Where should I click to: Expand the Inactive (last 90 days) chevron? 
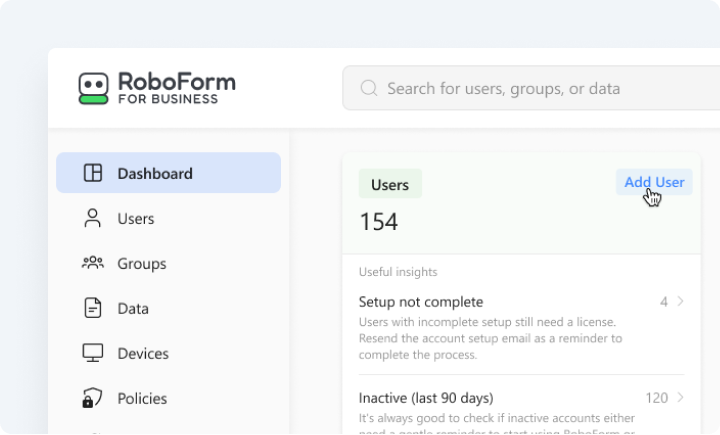(x=681, y=397)
